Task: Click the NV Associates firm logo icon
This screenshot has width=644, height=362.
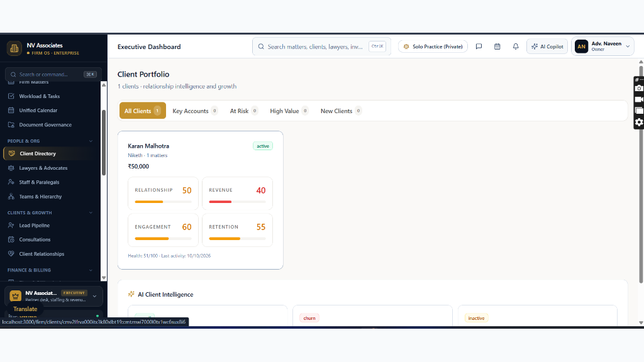Action: point(14,48)
